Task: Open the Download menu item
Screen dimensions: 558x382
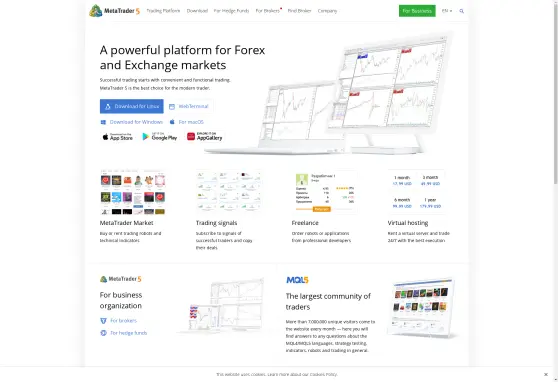Action: click(197, 11)
